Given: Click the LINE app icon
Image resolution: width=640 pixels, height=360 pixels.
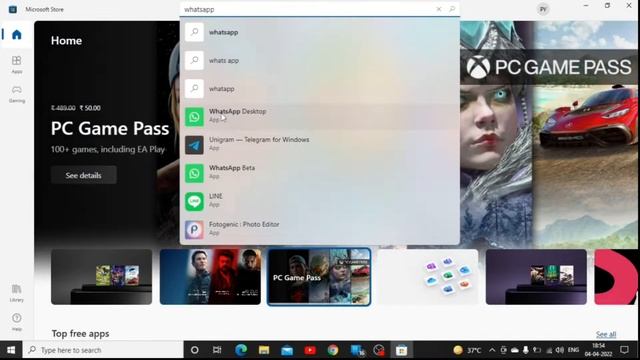Looking at the screenshot, I should point(194,202).
